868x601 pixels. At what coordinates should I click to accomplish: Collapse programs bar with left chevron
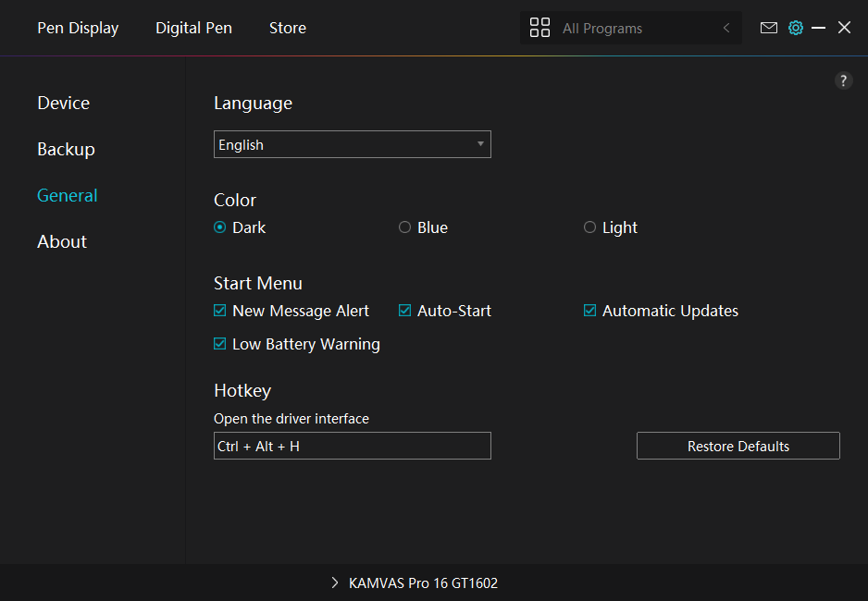[x=726, y=28]
